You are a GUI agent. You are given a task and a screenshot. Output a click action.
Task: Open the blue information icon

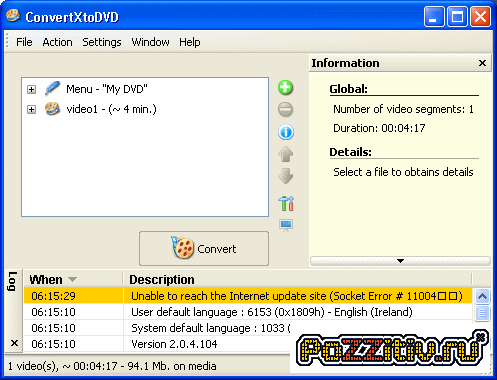[x=286, y=132]
